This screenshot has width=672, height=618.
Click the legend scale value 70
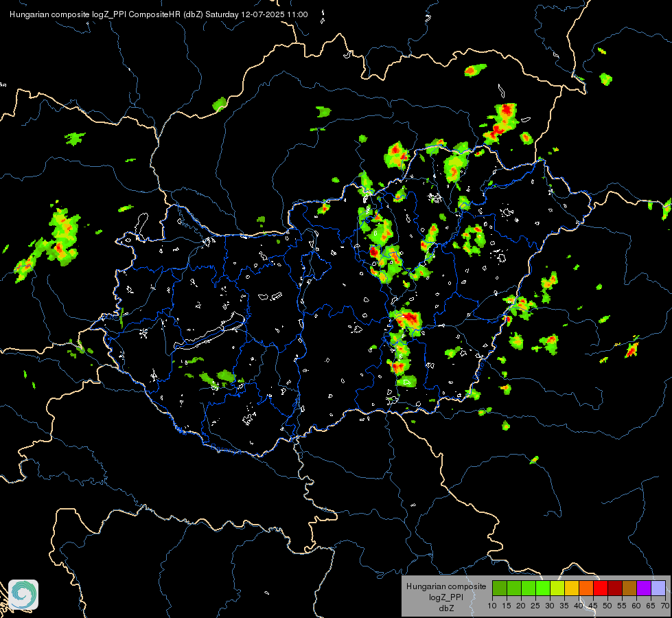(666, 606)
